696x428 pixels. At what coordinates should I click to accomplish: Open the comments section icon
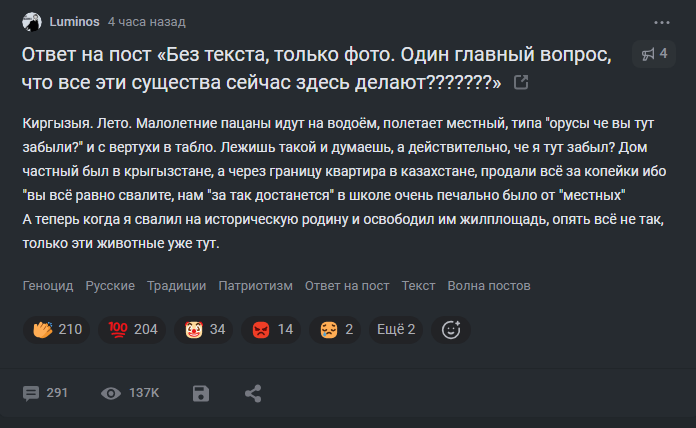[32, 393]
